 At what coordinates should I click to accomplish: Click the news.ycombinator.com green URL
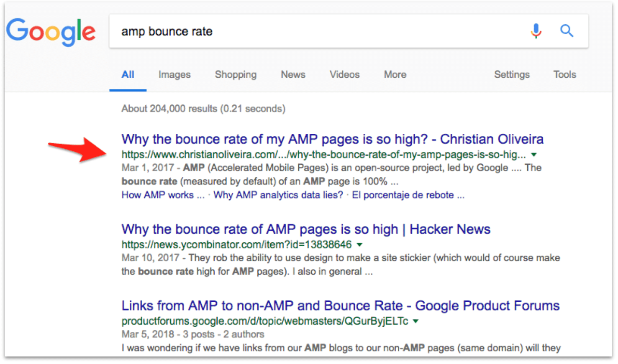point(236,244)
